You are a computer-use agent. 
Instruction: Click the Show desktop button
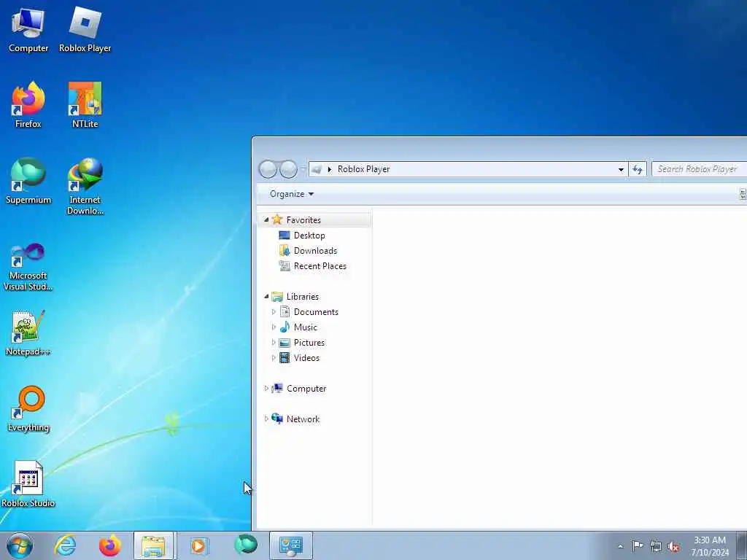pos(742,545)
